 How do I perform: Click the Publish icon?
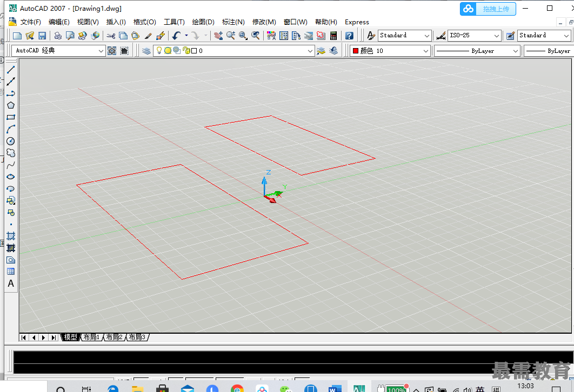coord(82,36)
